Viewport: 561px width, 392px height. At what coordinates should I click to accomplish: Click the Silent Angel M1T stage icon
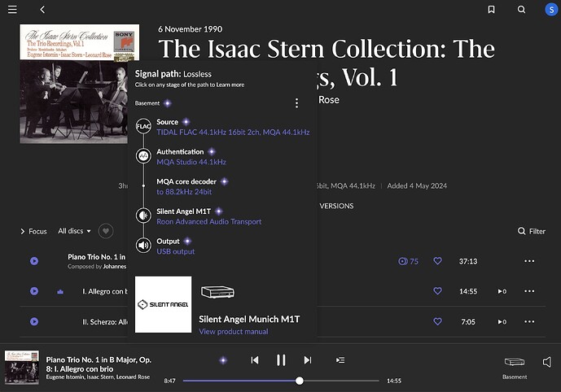[143, 216]
